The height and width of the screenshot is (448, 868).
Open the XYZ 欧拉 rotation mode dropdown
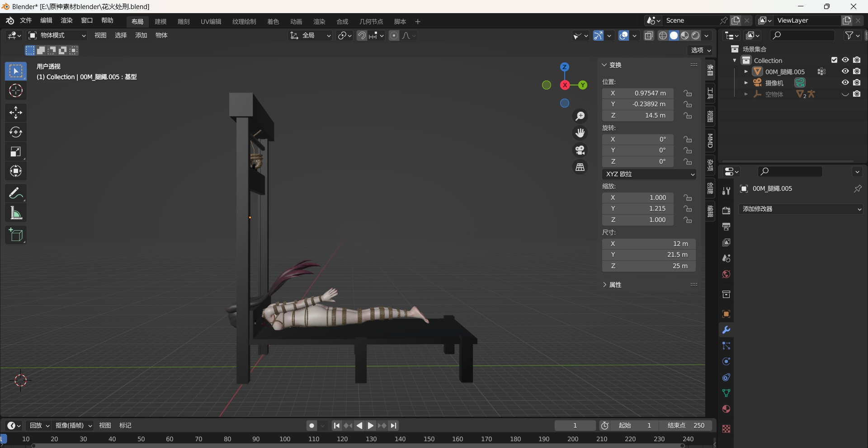tap(649, 174)
